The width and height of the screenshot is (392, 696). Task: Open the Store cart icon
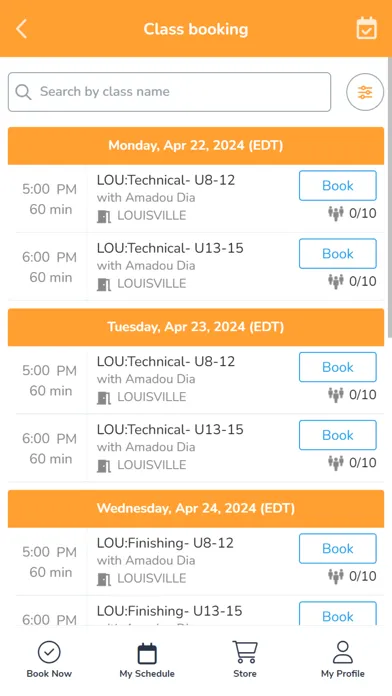coord(245,652)
